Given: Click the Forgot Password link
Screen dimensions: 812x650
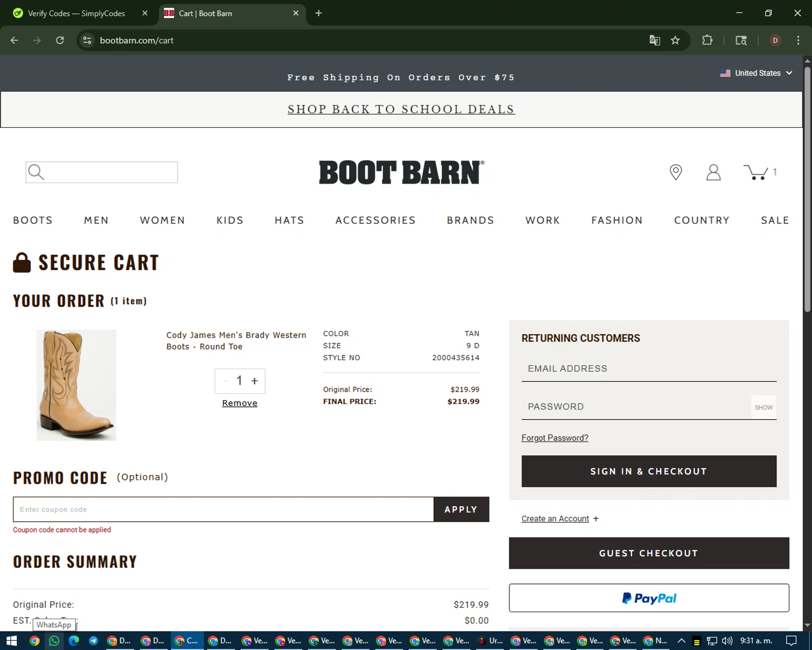Looking at the screenshot, I should 555,438.
